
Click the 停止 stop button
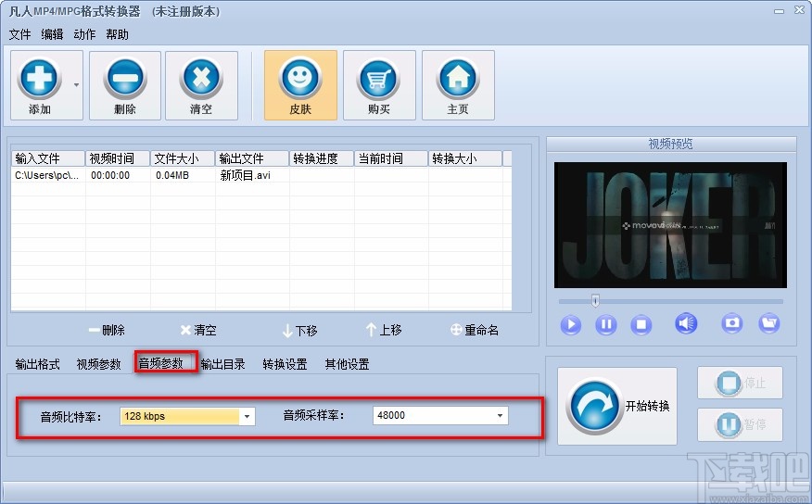pyautogui.click(x=740, y=383)
